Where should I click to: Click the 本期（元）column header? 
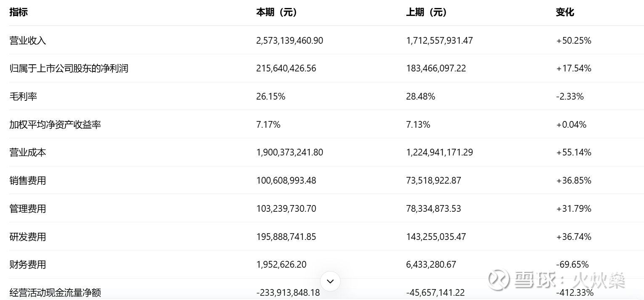point(277,12)
